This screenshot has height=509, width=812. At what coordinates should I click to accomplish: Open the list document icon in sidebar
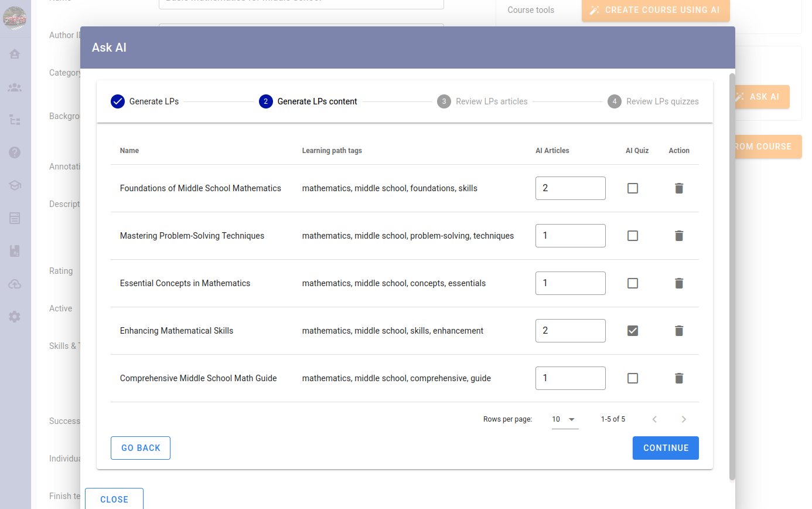(15, 218)
